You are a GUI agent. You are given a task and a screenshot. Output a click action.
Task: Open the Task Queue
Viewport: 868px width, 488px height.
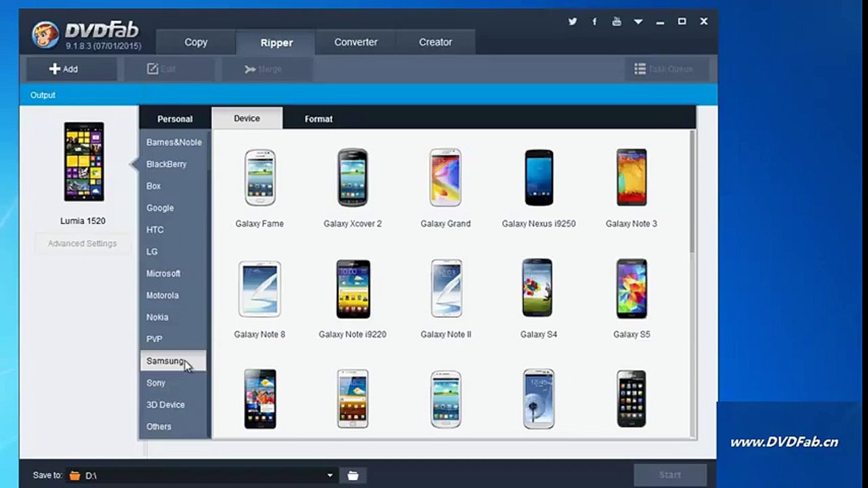pos(667,69)
